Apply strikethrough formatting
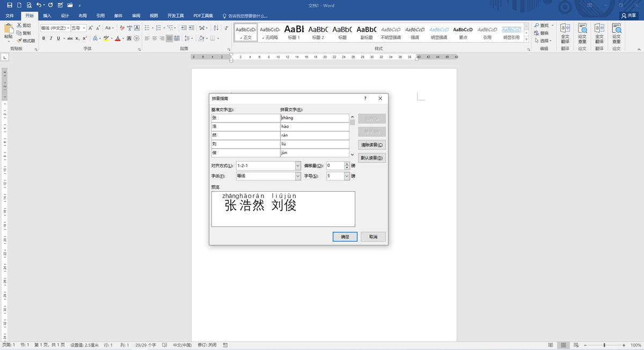 70,38
